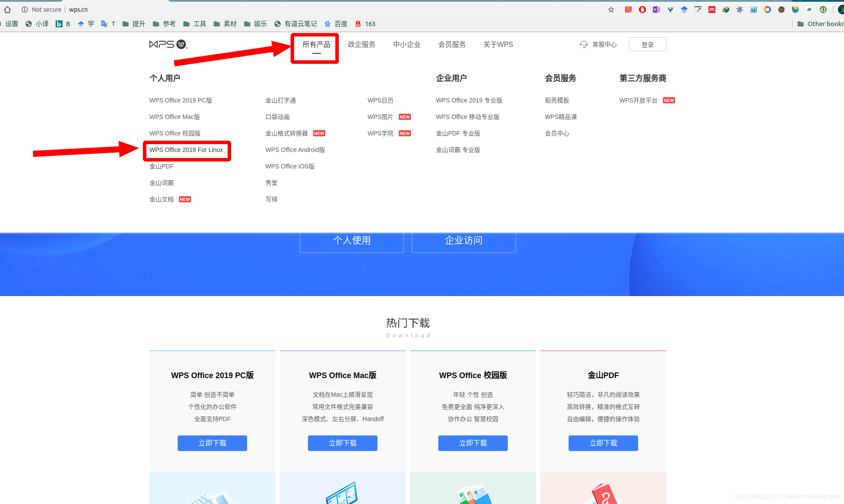The height and width of the screenshot is (504, 844).
Task: Open the blue graduation cap extension icon
Action: pyautogui.click(x=684, y=10)
